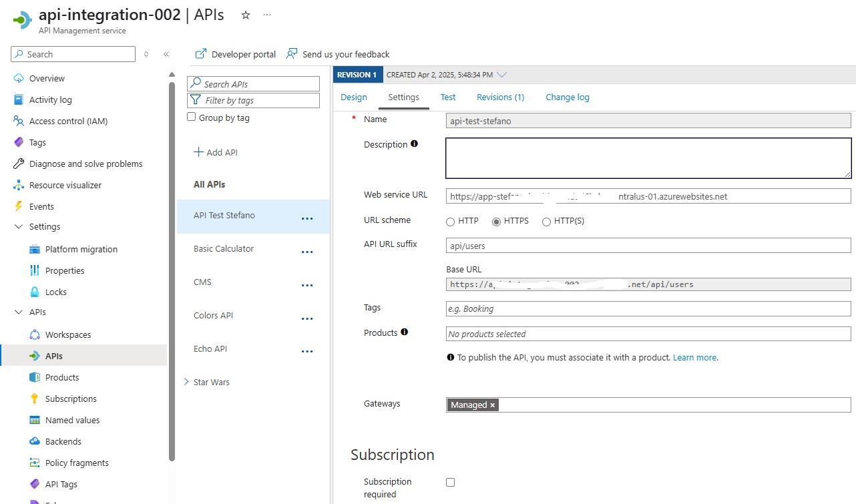This screenshot has width=856, height=504.
Task: Click the Send us your feedback icon
Action: coord(292,53)
